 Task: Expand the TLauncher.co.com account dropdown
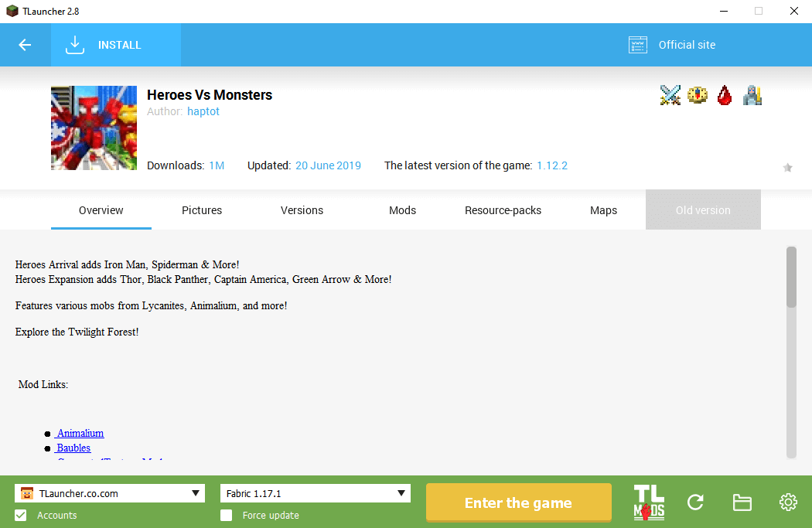tap(110, 493)
